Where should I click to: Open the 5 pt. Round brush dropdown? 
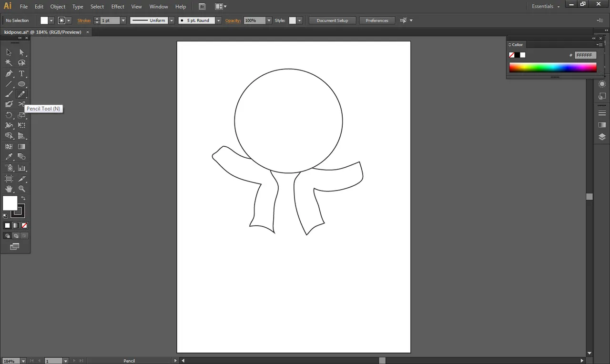(x=219, y=20)
